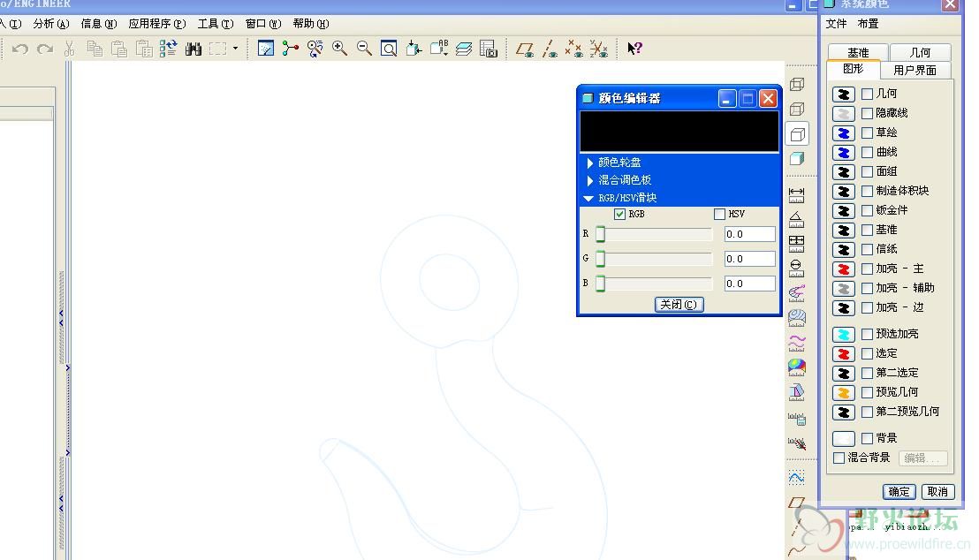Check the 背景 checkbox
Image resolution: width=979 pixels, height=560 pixels.
pyautogui.click(x=867, y=438)
